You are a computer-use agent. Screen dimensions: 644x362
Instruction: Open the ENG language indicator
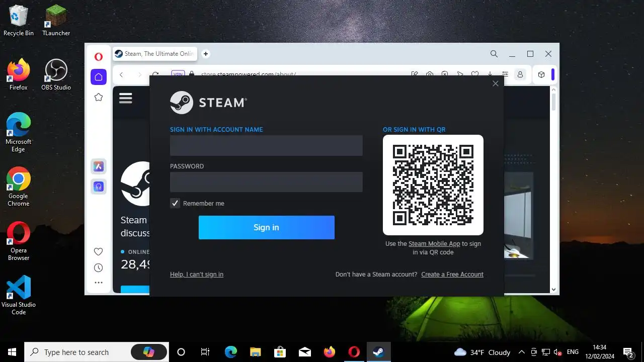pos(573,352)
